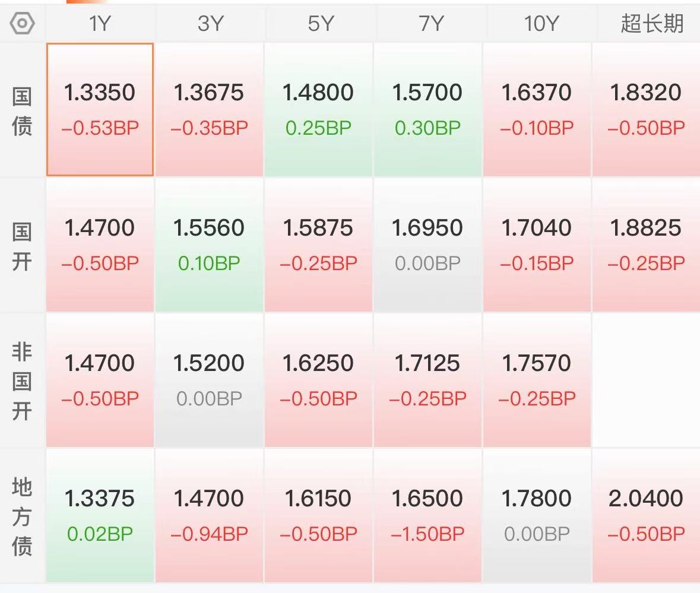Open the 国开 7Y cell with 0.00BP
This screenshot has height=593, width=700.
click(x=427, y=245)
